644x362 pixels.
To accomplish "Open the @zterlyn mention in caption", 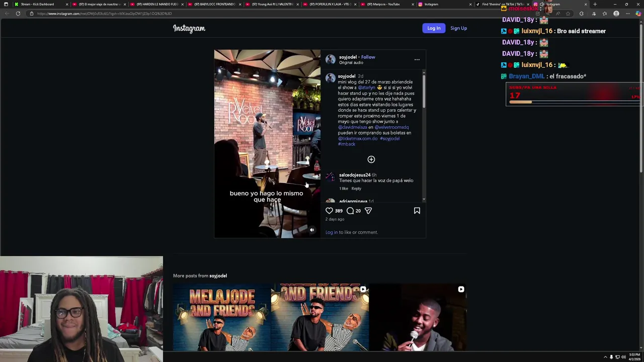I will [366, 87].
